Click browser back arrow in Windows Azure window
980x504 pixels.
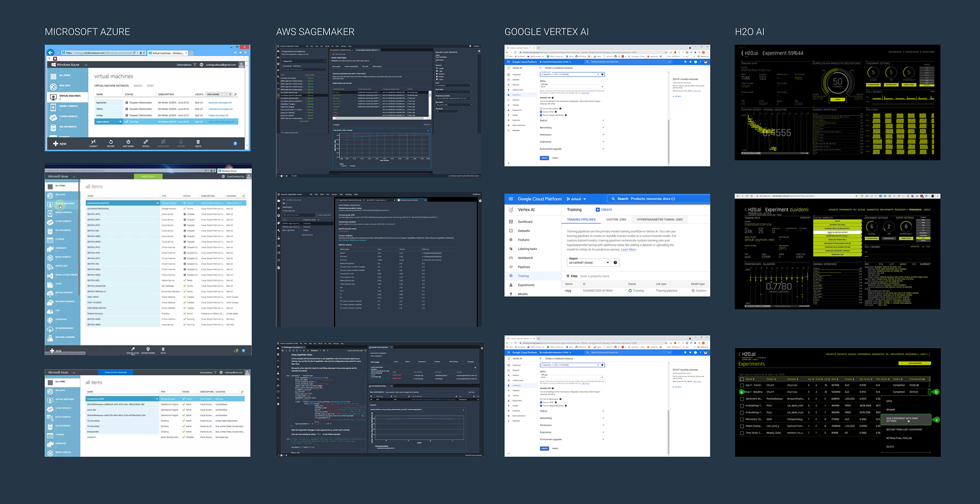pyautogui.click(x=50, y=53)
